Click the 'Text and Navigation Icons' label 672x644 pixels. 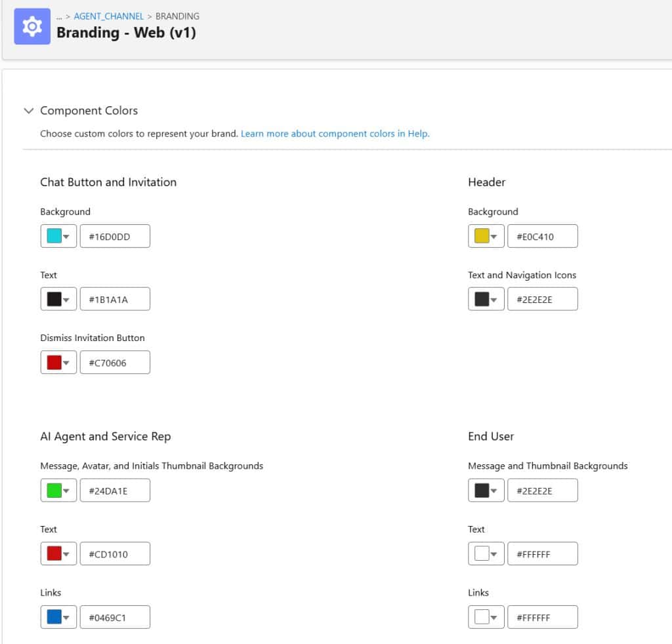pos(522,275)
